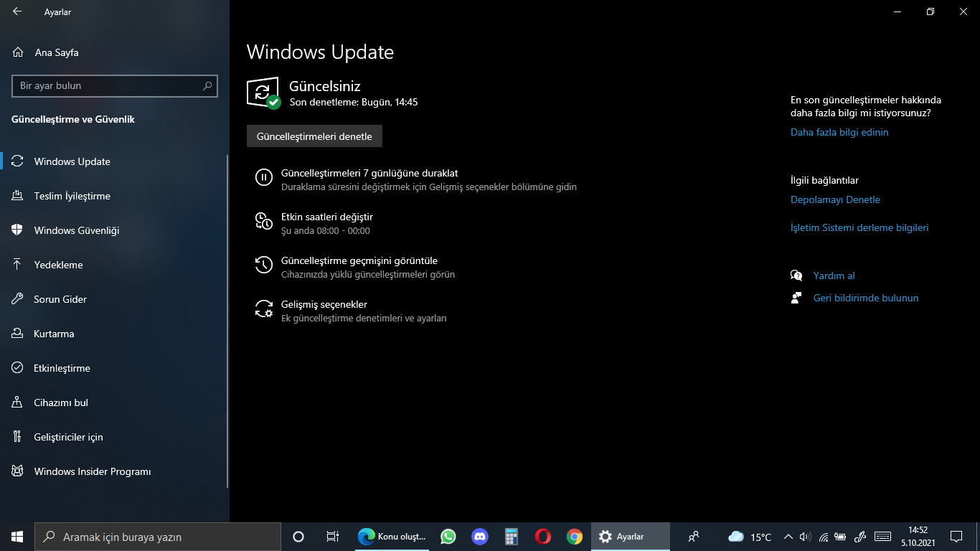
Task: Open Discord from the taskbar
Action: (480, 537)
